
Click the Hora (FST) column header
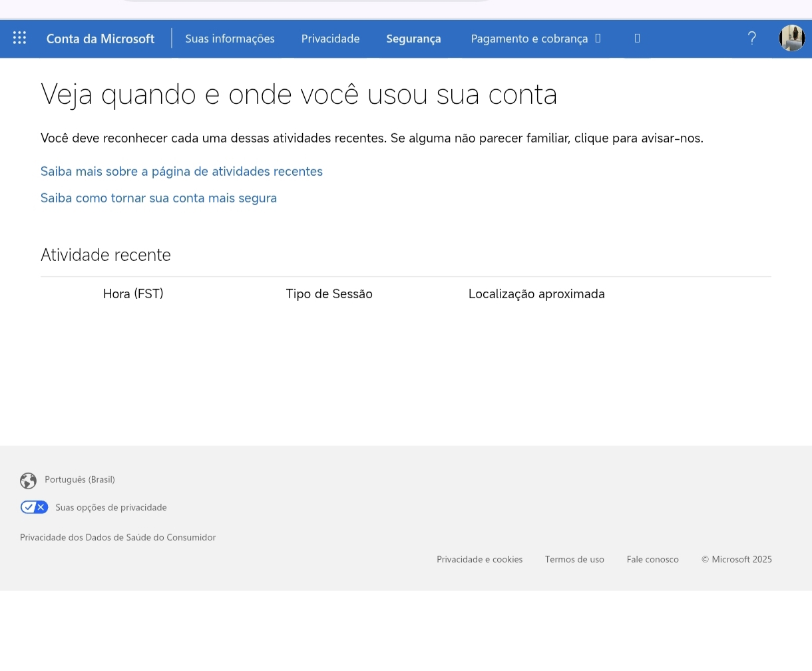pyautogui.click(x=133, y=294)
